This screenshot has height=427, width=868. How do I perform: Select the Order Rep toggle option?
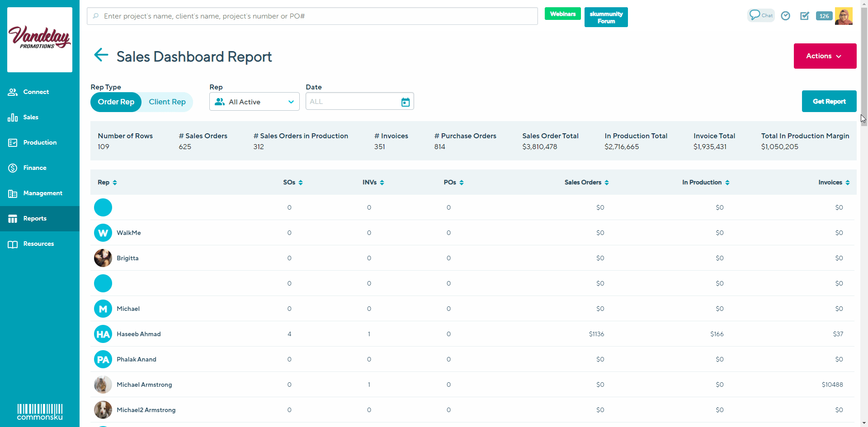[116, 102]
